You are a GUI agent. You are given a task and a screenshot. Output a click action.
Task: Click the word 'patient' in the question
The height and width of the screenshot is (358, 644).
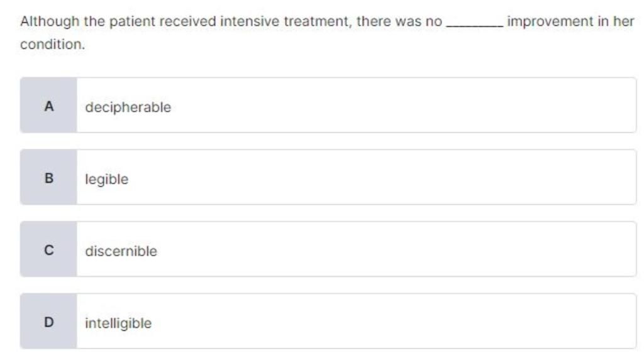132,22
